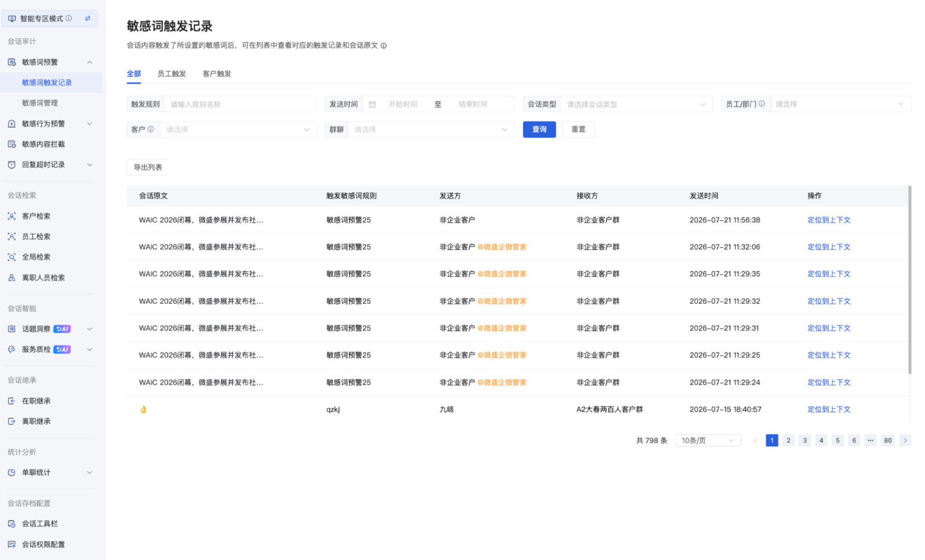Click the 员工检索 sidebar icon
925x560 pixels.
[12, 237]
